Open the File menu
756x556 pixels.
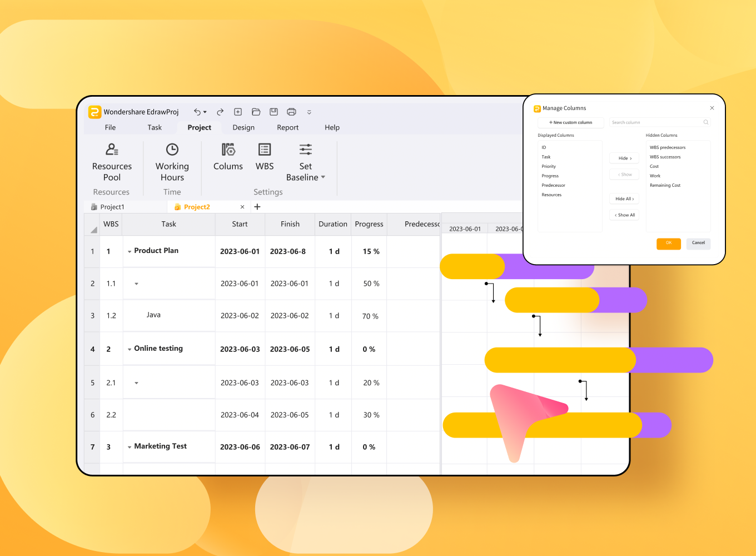[x=110, y=127]
